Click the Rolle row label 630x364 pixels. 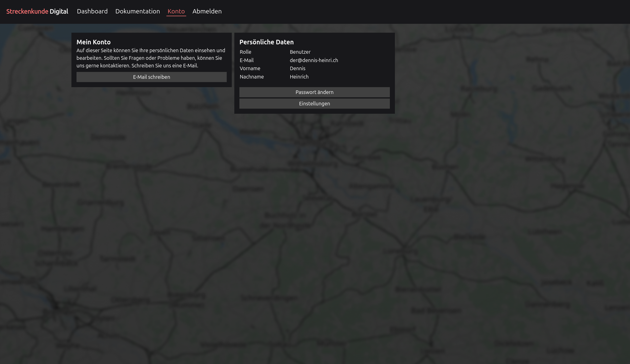245,52
